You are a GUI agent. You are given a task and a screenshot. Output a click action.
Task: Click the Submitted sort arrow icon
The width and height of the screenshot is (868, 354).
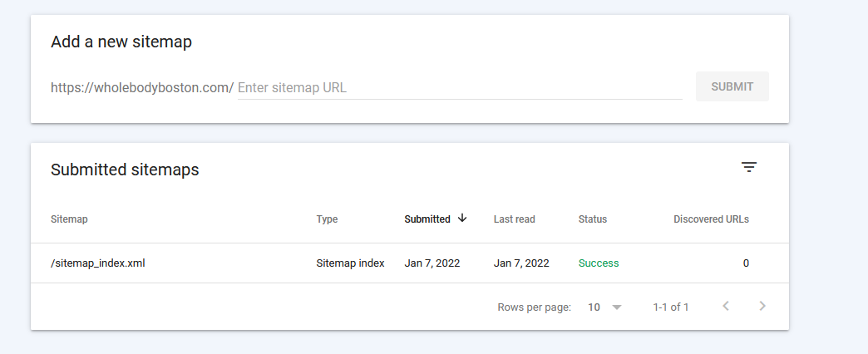462,219
